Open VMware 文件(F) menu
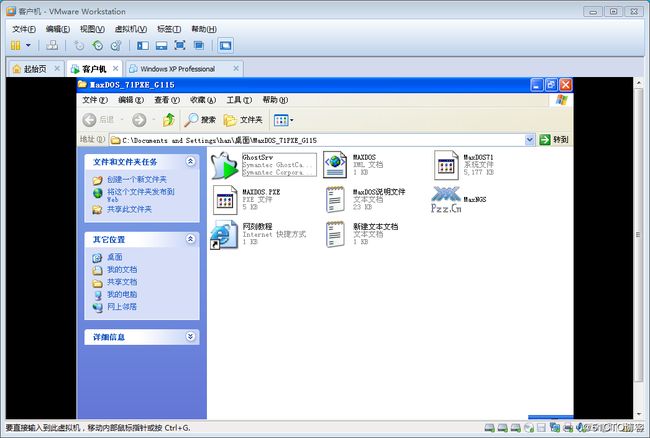The image size is (650, 438). (24, 29)
